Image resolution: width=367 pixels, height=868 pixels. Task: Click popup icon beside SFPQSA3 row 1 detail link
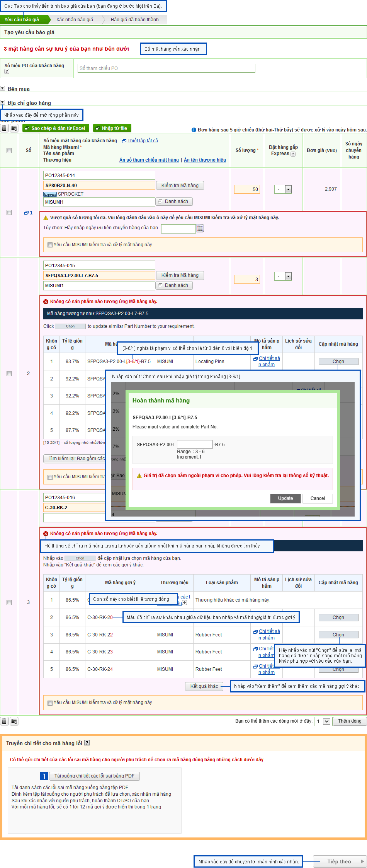coord(255,359)
